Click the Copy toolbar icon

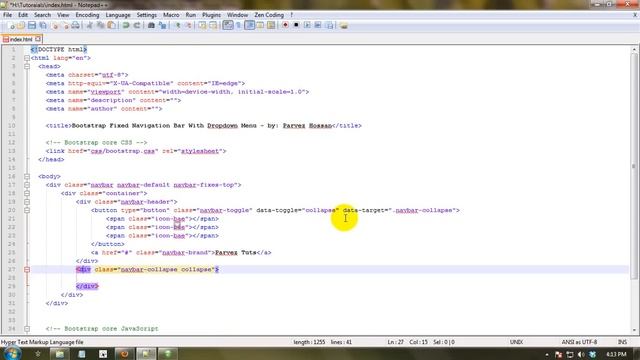point(100,25)
